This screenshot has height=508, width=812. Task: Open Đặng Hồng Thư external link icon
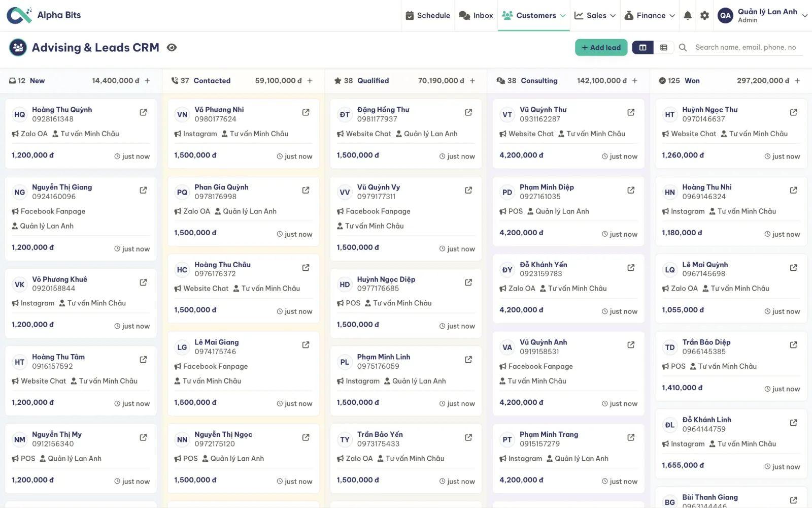pyautogui.click(x=468, y=112)
